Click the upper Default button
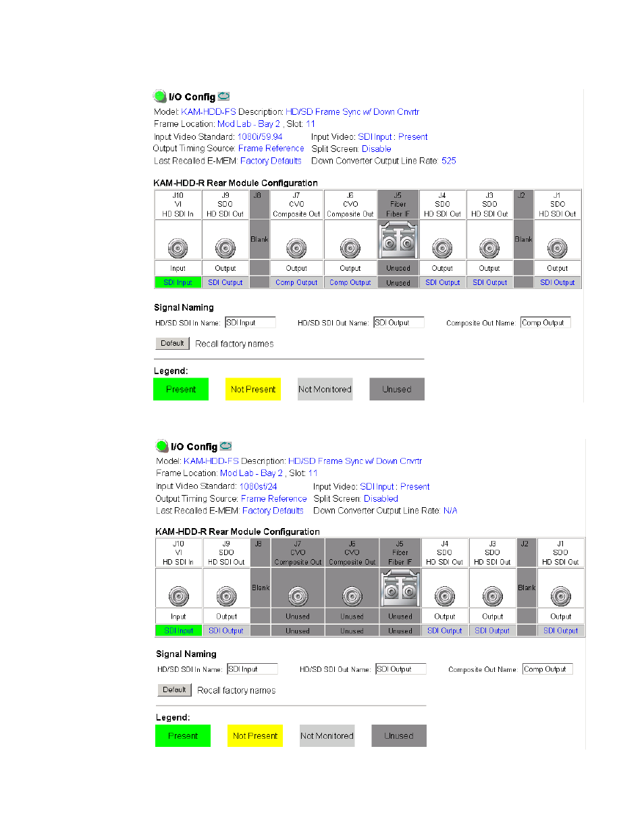Screen dimensions: 644x834 (x=172, y=343)
